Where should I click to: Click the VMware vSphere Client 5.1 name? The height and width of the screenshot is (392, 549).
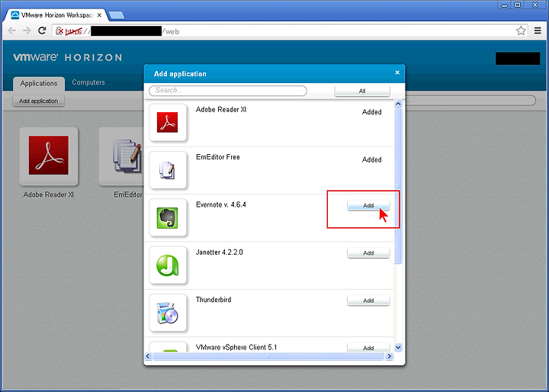point(236,348)
